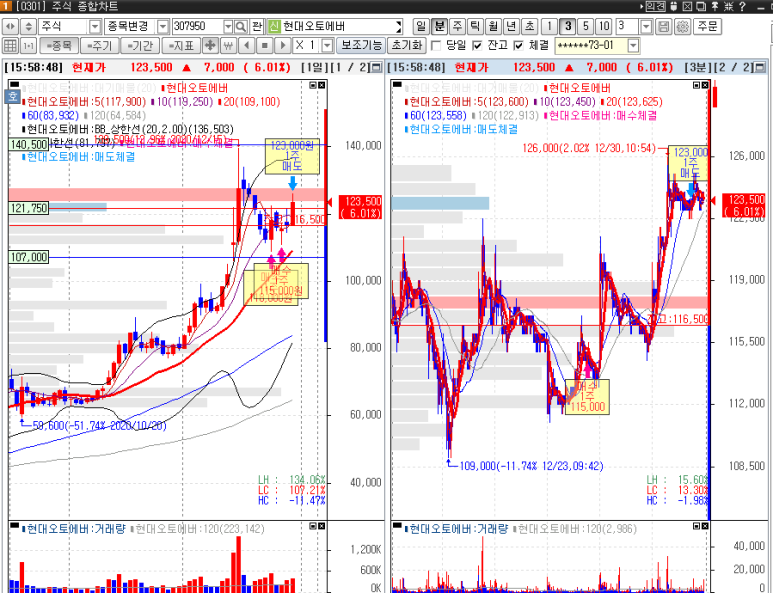Toggle the won currency price icon
Viewport: 773px width, 593px height.
(x=229, y=46)
